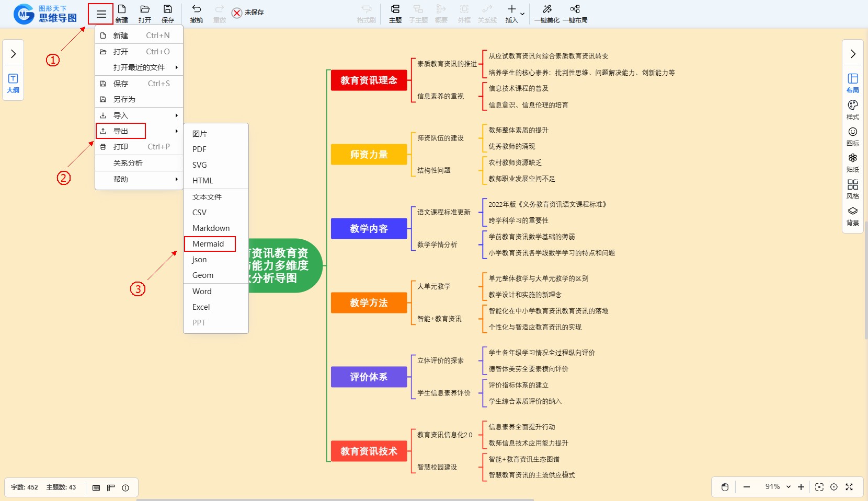Screen dimensions: 868x501
Task: Open the Layout (布局) side panel
Action: [852, 83]
